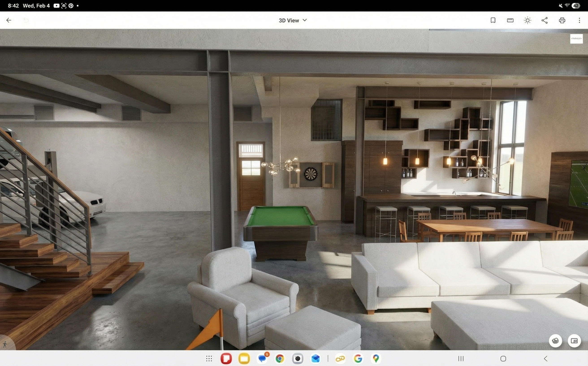
Task: Open Messages with 9 notifications
Action: point(262,359)
